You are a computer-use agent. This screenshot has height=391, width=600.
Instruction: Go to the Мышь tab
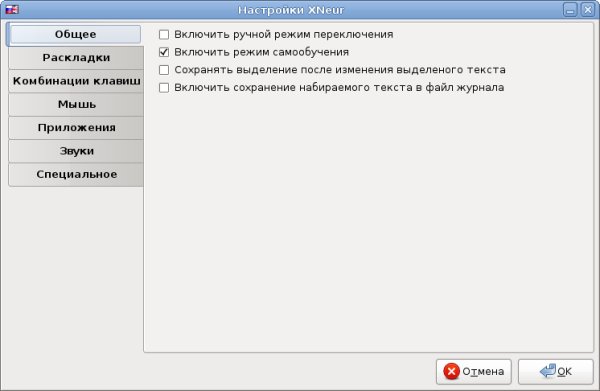click(x=76, y=104)
